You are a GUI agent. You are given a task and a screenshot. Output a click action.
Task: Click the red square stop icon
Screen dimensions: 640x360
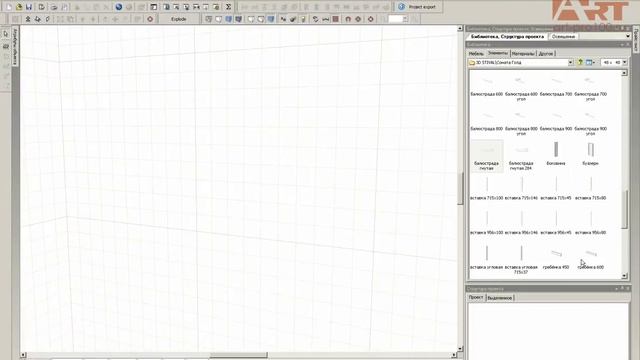[336, 19]
